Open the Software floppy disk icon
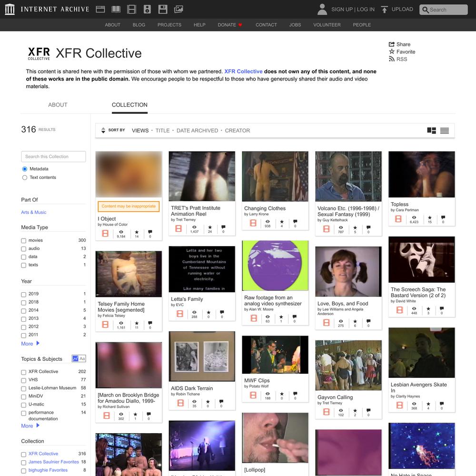 [163, 9]
